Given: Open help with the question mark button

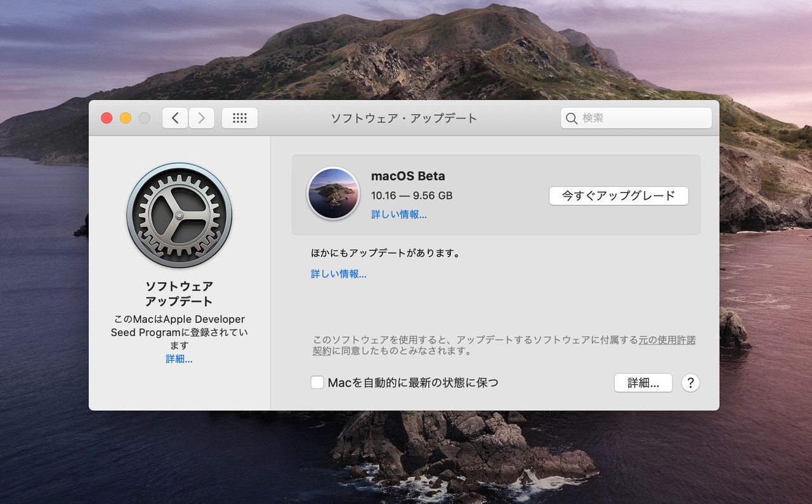Looking at the screenshot, I should 690,383.
